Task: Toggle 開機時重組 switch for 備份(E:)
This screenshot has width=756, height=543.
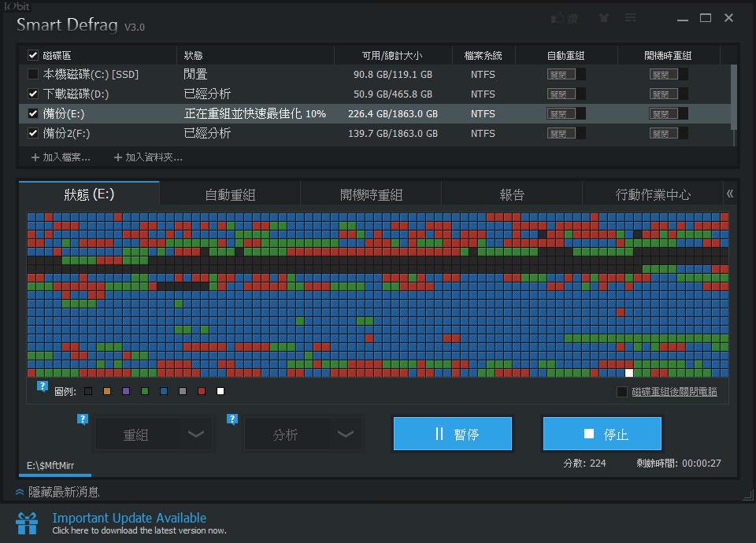Action: coord(669,113)
